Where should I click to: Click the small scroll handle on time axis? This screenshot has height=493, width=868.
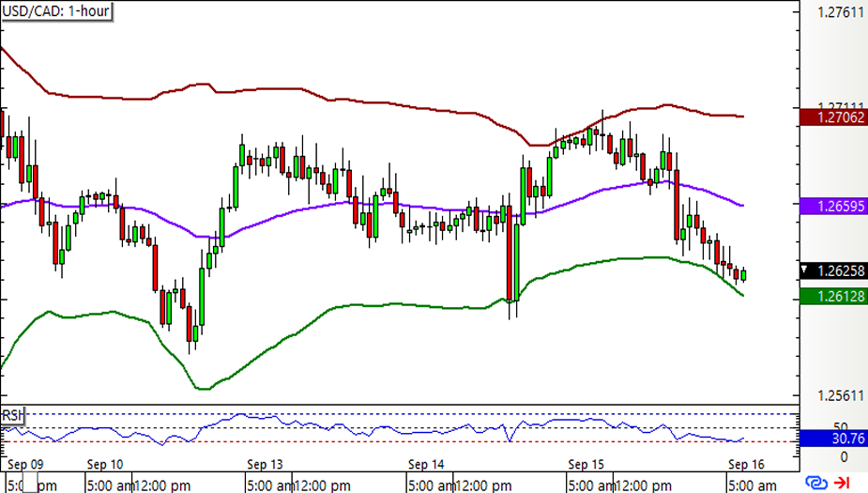[x=30, y=483]
